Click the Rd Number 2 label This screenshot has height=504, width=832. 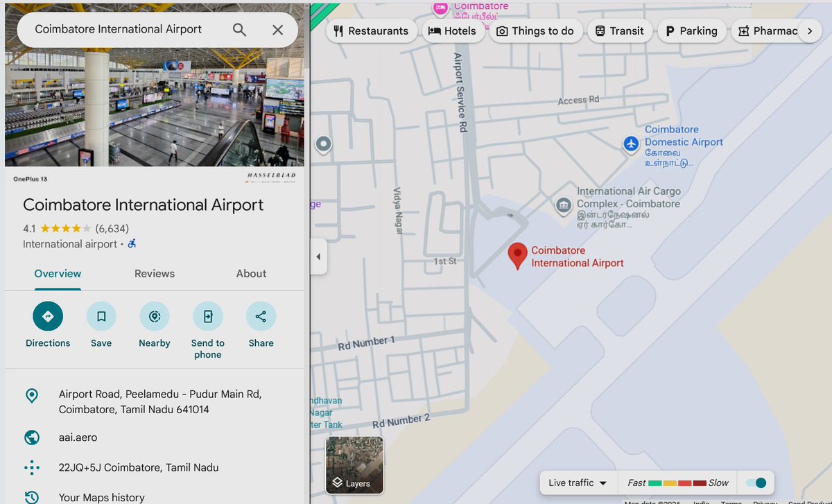click(401, 420)
